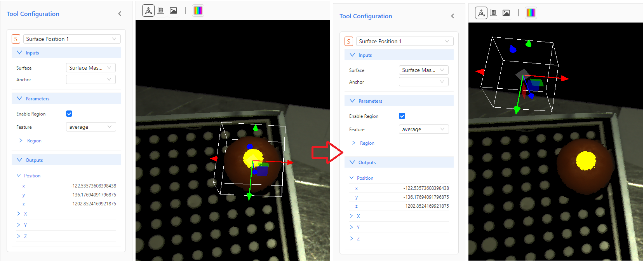Select 2D grid view icon in left toolbar

point(161,11)
